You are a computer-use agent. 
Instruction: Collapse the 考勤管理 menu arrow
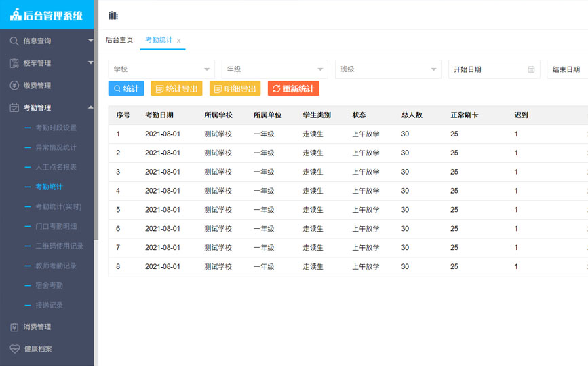click(x=90, y=107)
